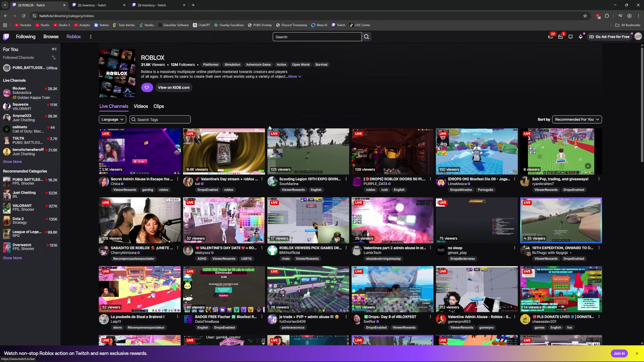Screen dimensions: 644x362
Task: Open whispers chat bubble icon
Action: pyautogui.click(x=570, y=37)
